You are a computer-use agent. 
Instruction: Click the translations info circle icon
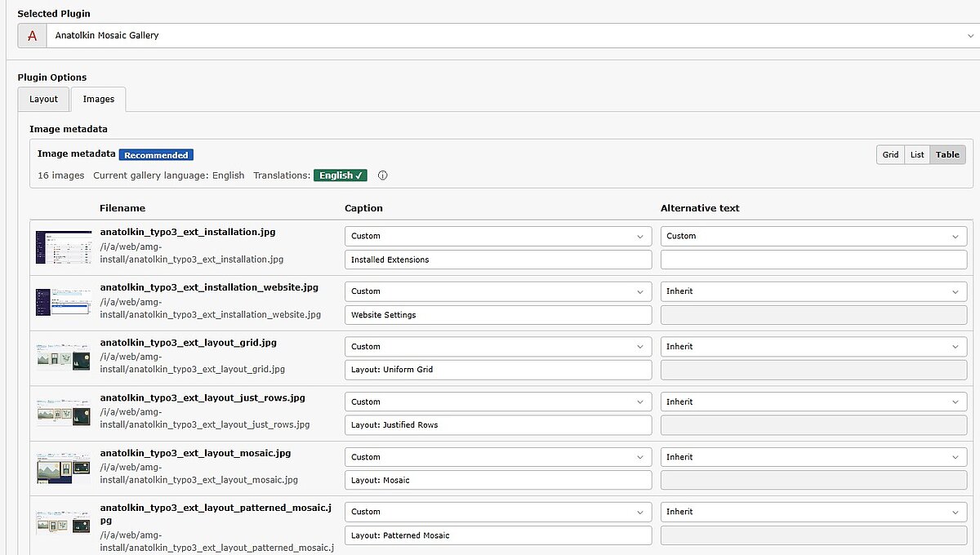click(x=382, y=175)
